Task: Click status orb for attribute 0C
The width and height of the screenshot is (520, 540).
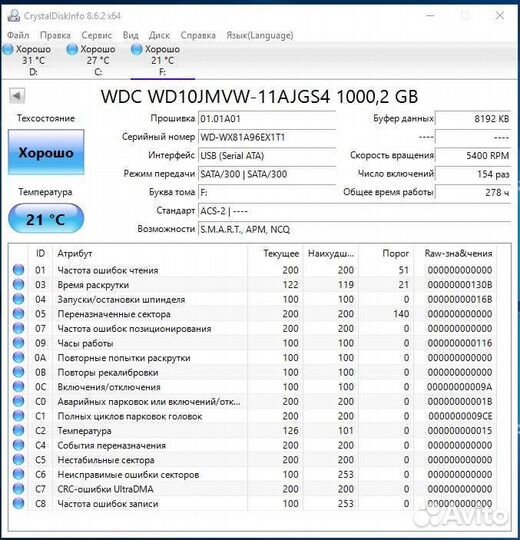Action: (x=19, y=387)
